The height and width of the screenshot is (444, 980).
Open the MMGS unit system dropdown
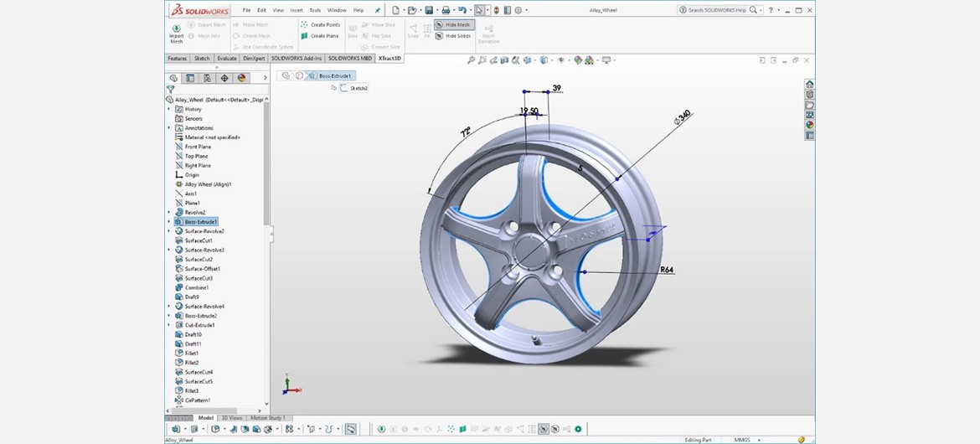coord(747,439)
